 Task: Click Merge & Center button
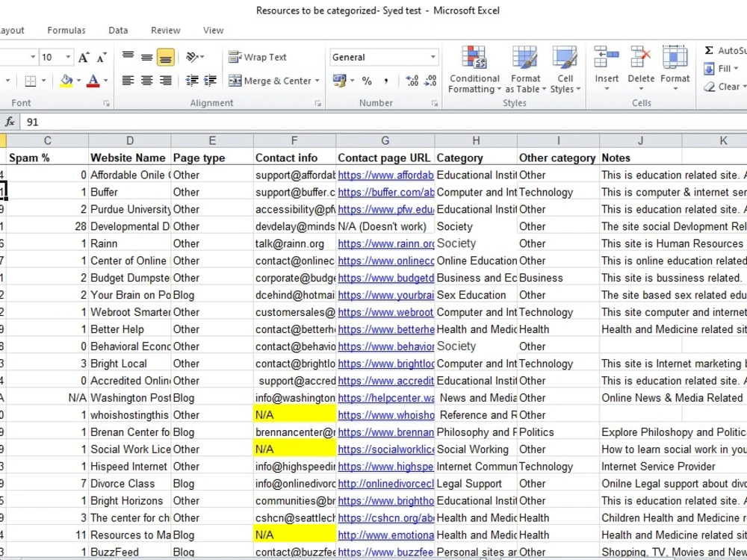[270, 81]
